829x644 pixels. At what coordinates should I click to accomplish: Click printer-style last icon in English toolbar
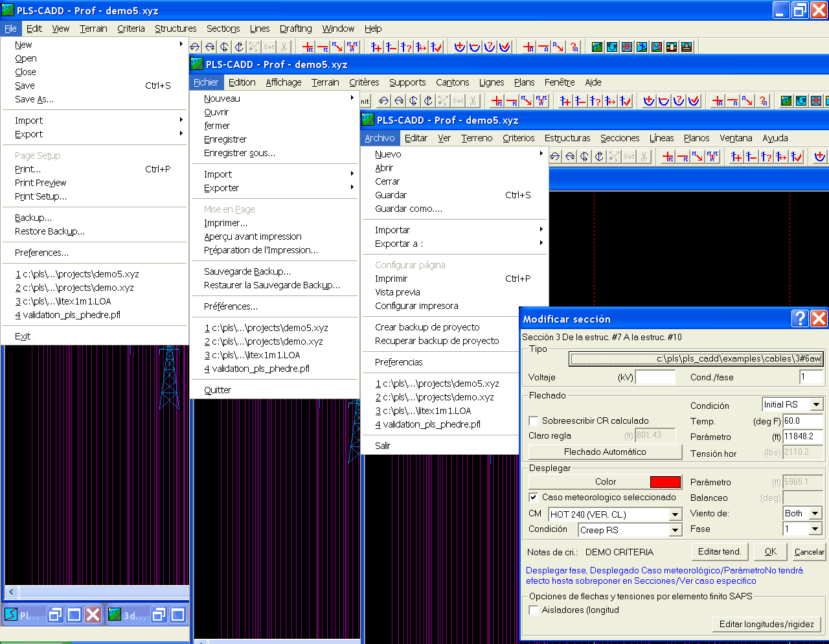[687, 47]
